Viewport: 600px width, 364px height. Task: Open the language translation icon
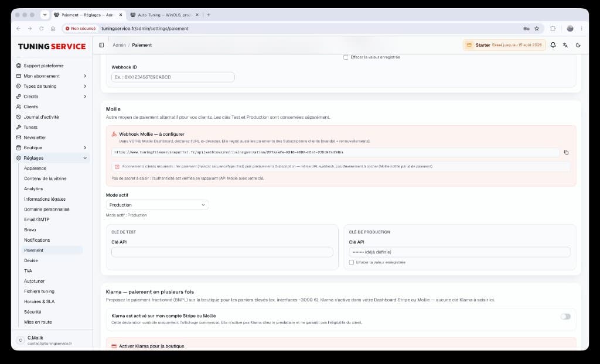point(565,45)
